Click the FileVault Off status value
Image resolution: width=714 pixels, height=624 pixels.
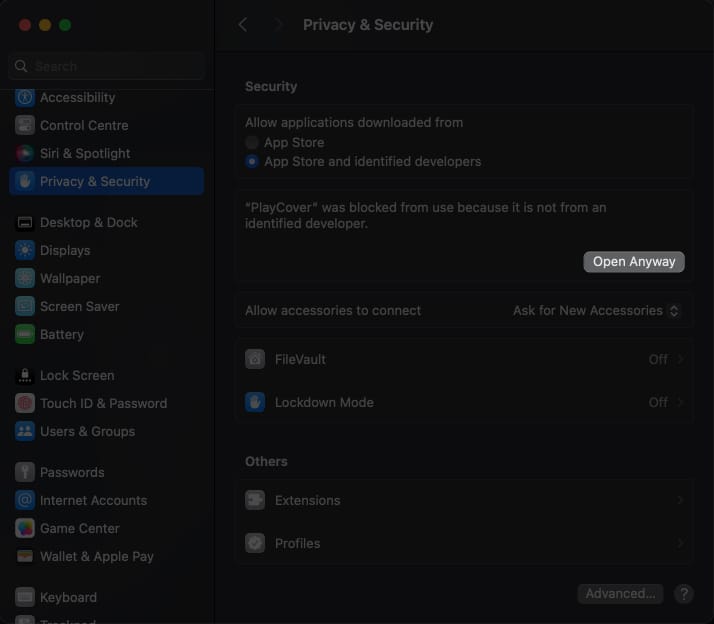coord(658,359)
